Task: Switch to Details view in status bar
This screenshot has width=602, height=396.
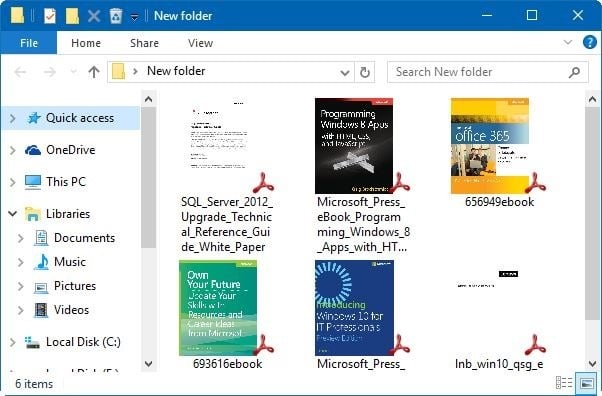Action: click(564, 383)
